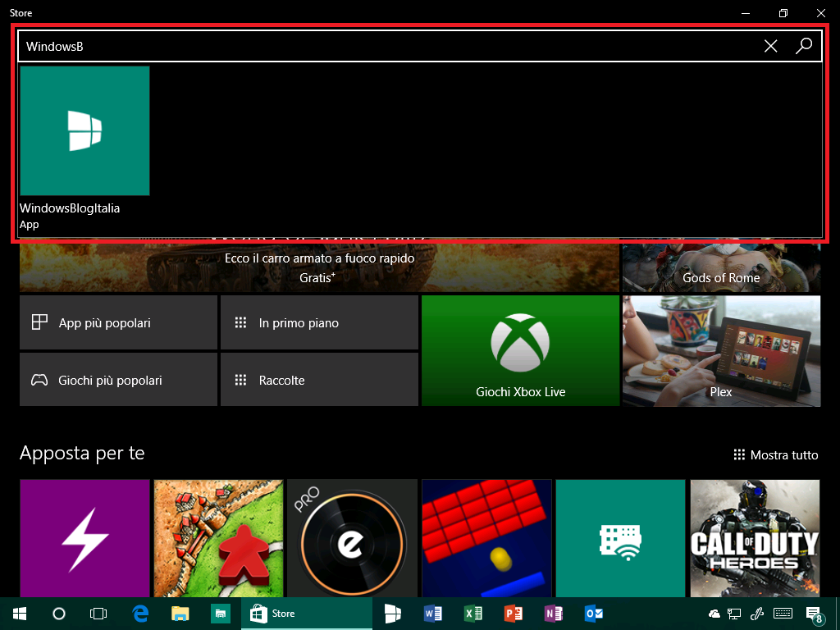Open Raccolte collections

(x=319, y=379)
